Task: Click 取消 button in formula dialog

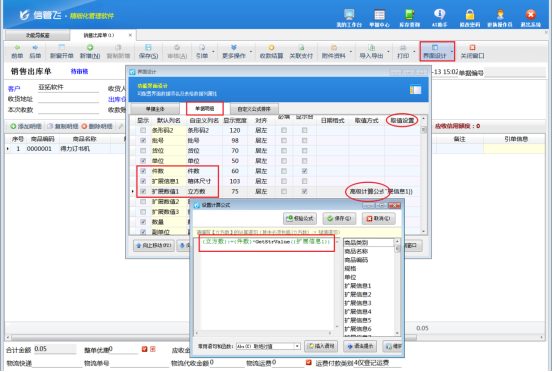Action: tap(378, 219)
